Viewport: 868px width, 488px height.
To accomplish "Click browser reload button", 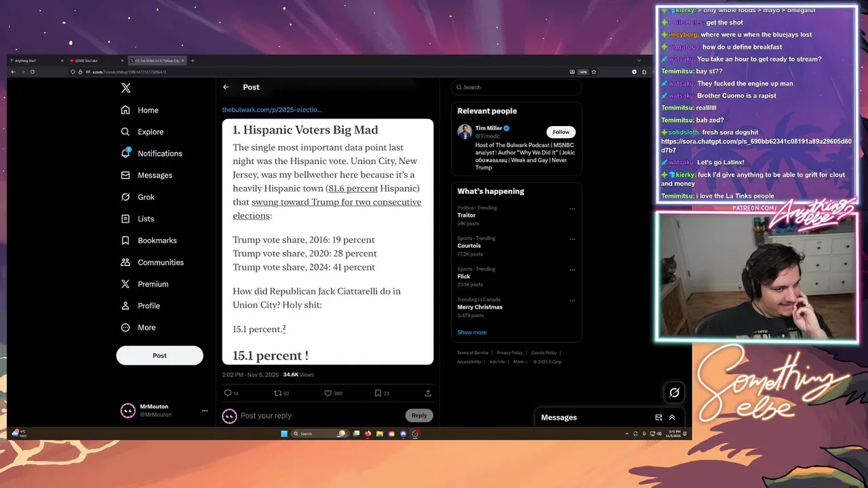I will tap(32, 72).
